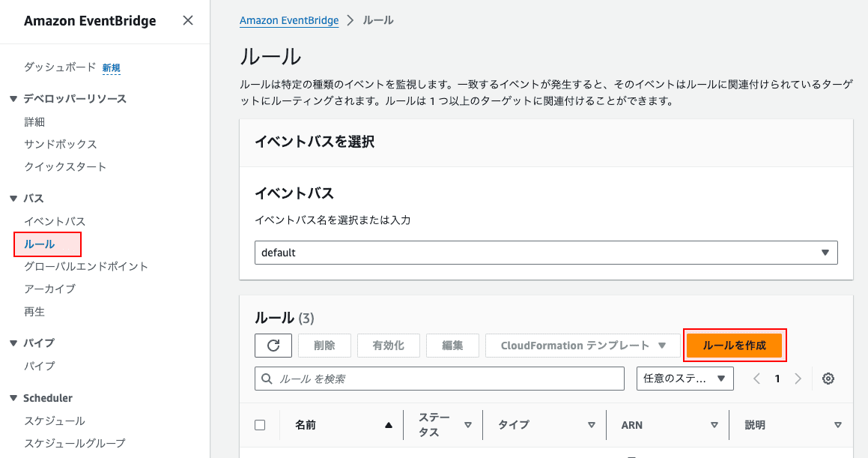Screen dimensions: 868x458
Task: Open クイックスタート in the sidebar
Action: tap(64, 166)
